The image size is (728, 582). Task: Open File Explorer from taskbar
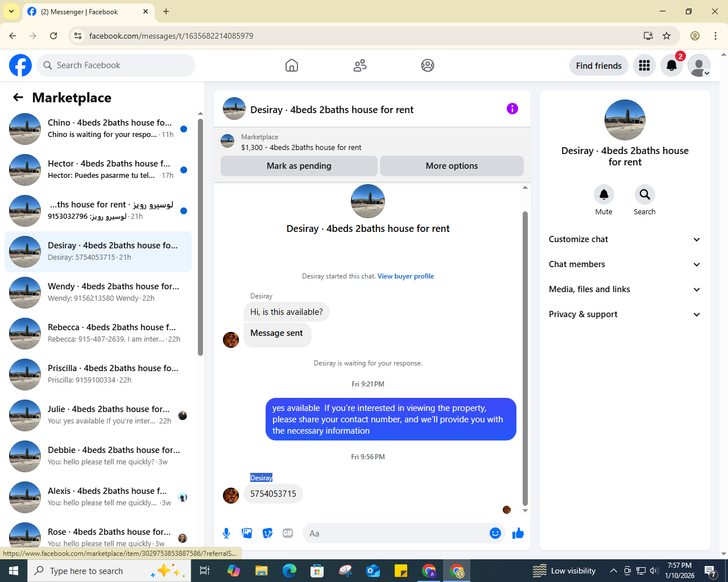tap(262, 571)
